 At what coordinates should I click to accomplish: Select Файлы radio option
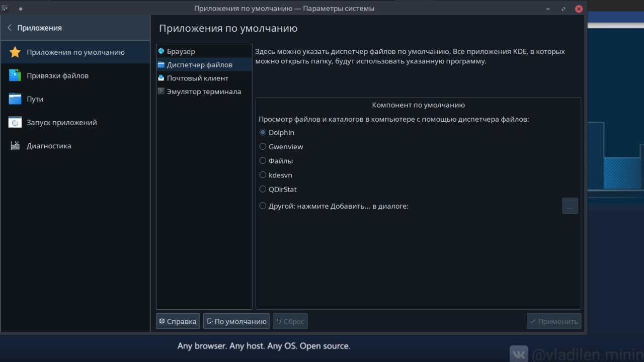click(276, 161)
